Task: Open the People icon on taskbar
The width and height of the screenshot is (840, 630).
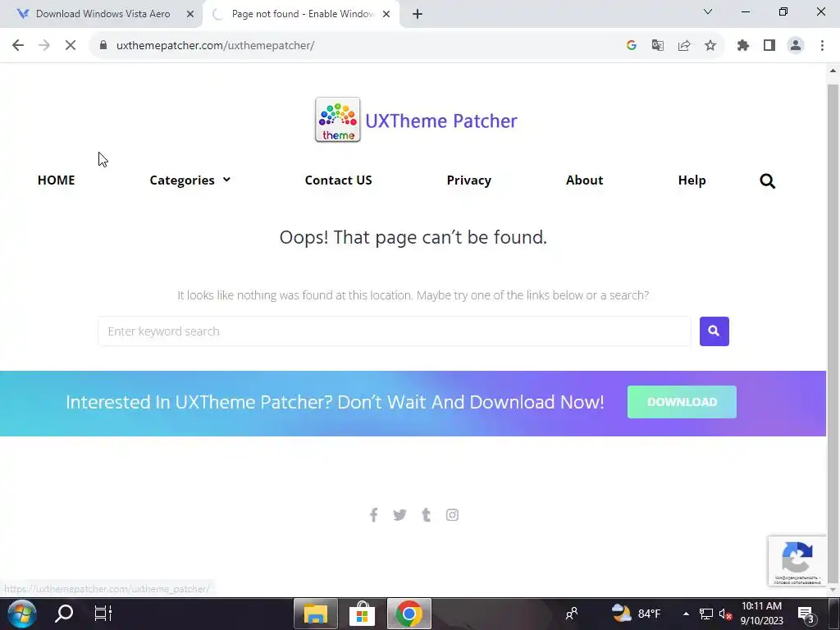Action: pyautogui.click(x=572, y=614)
